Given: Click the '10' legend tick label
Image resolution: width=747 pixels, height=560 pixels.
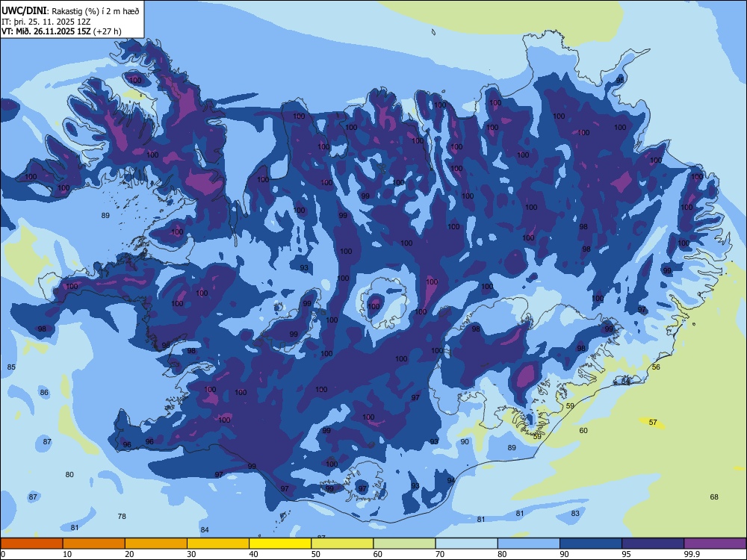Looking at the screenshot, I should [67, 554].
